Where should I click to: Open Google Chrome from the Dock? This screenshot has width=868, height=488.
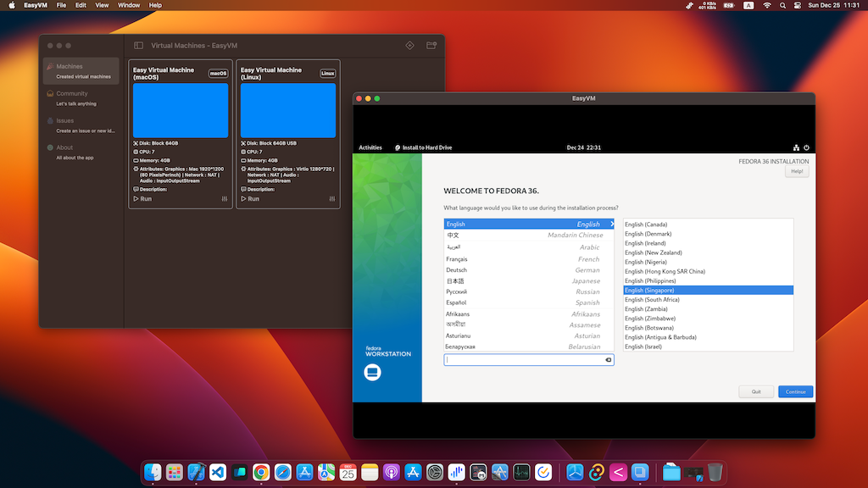(261, 473)
